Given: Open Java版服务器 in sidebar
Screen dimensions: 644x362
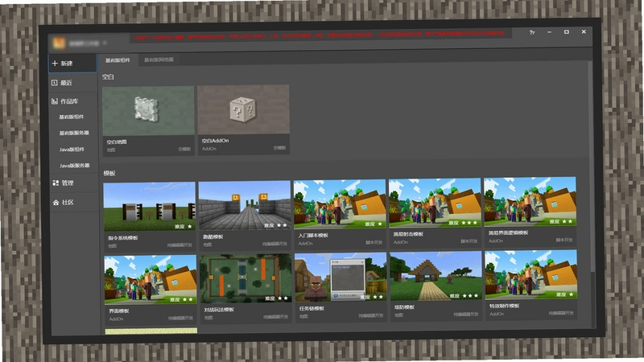Looking at the screenshot, I should (x=74, y=166).
